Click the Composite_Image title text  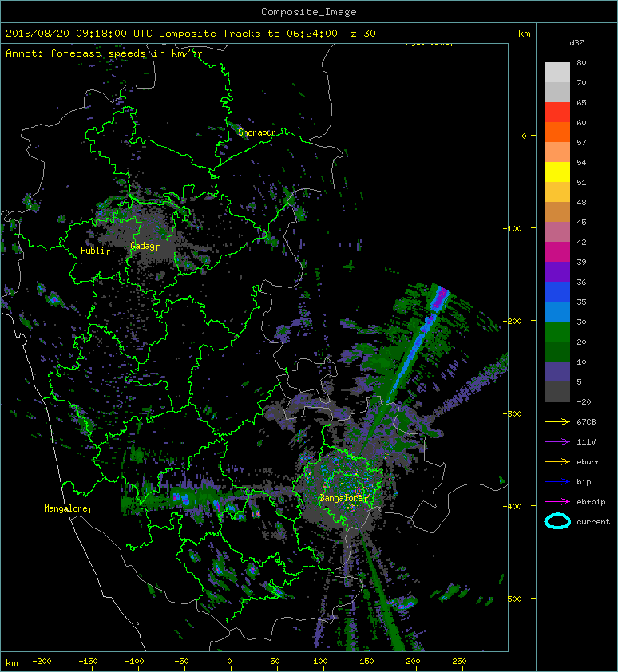click(x=309, y=12)
